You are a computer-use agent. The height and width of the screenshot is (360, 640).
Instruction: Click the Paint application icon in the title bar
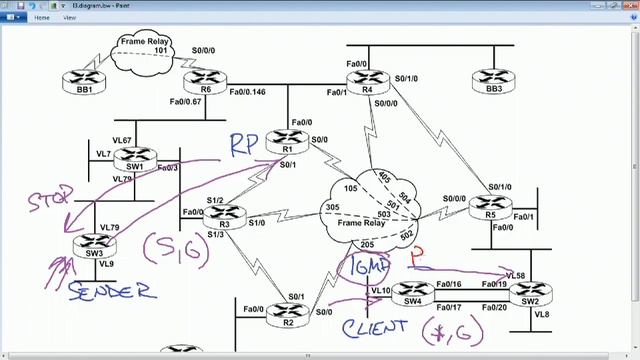tap(5, 6)
